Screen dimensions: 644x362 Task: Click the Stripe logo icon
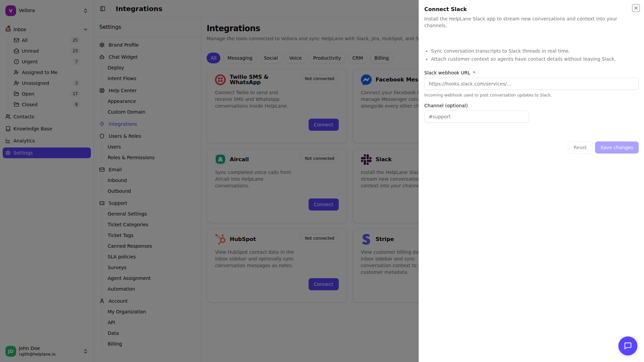(366, 239)
